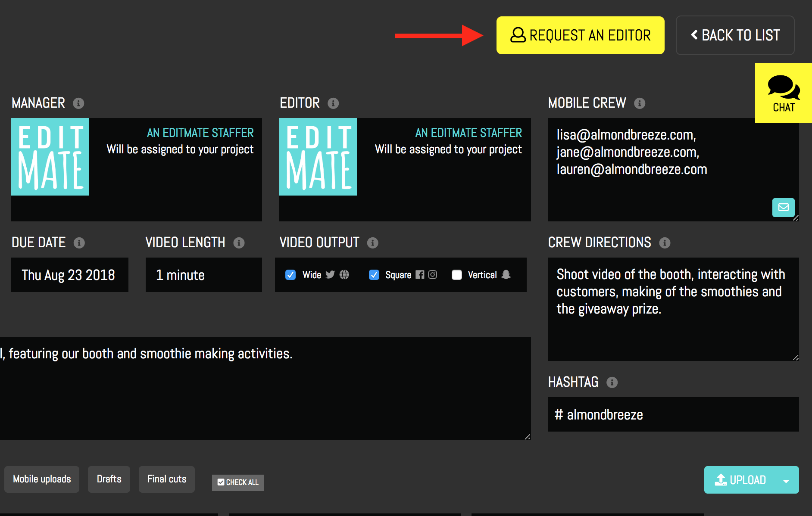
Task: Show info for Mobile Crew
Action: 640,103
